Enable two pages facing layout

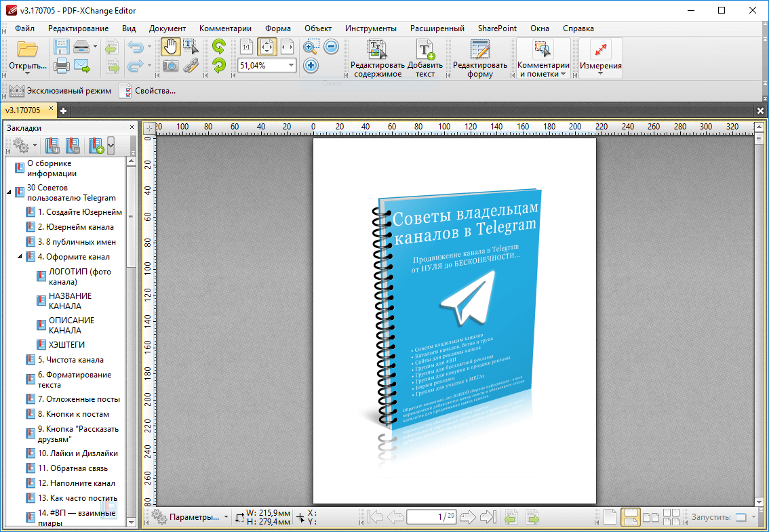[x=651, y=517]
